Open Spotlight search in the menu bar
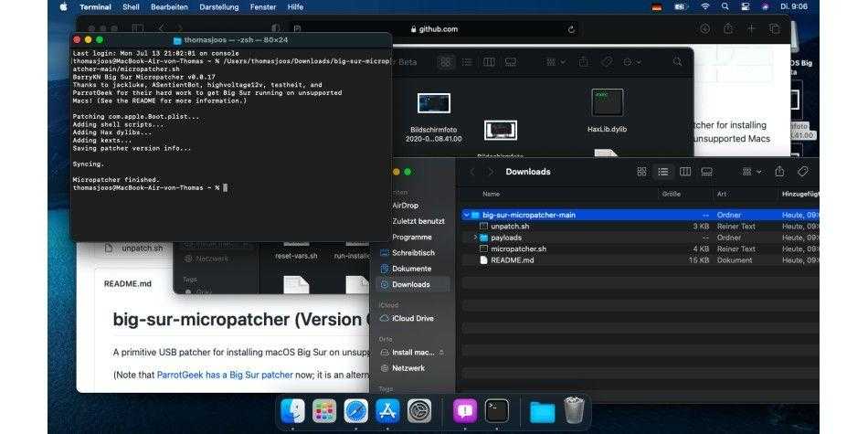The height and width of the screenshot is (434, 868). click(726, 6)
